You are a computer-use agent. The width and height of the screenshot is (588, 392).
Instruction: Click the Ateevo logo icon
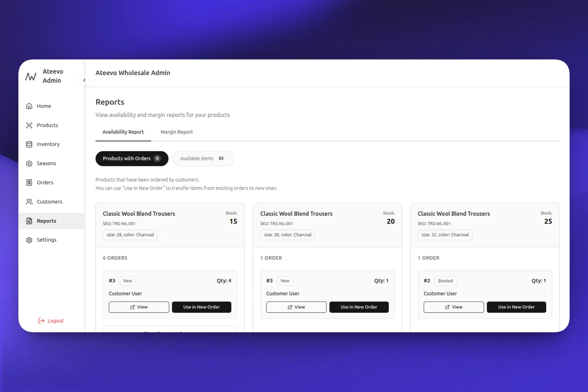coord(31,76)
